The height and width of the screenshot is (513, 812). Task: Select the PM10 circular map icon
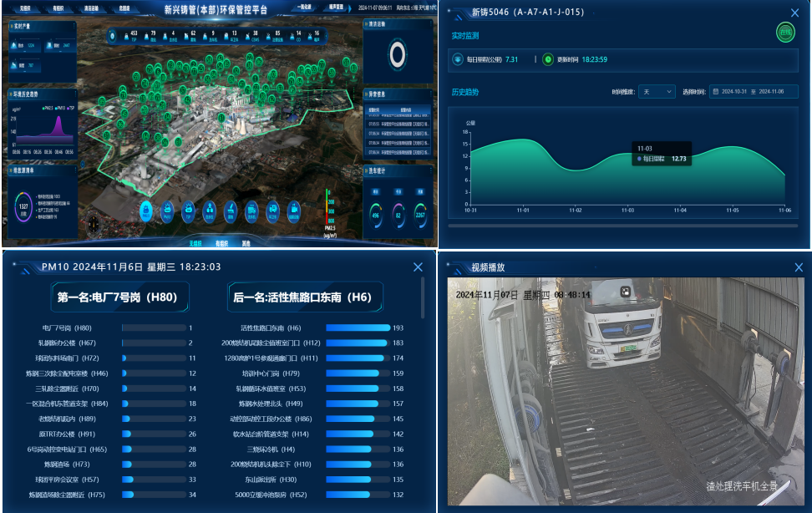[168, 210]
